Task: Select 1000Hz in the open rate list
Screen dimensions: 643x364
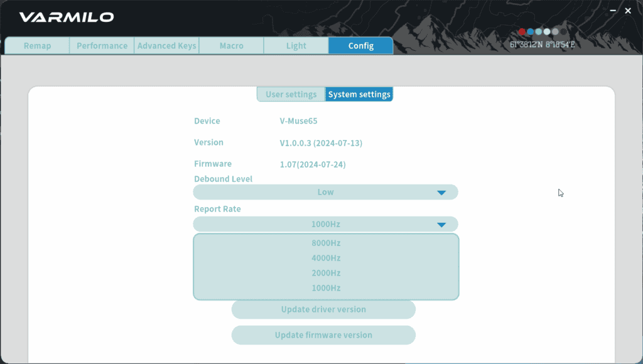Action: (x=326, y=288)
